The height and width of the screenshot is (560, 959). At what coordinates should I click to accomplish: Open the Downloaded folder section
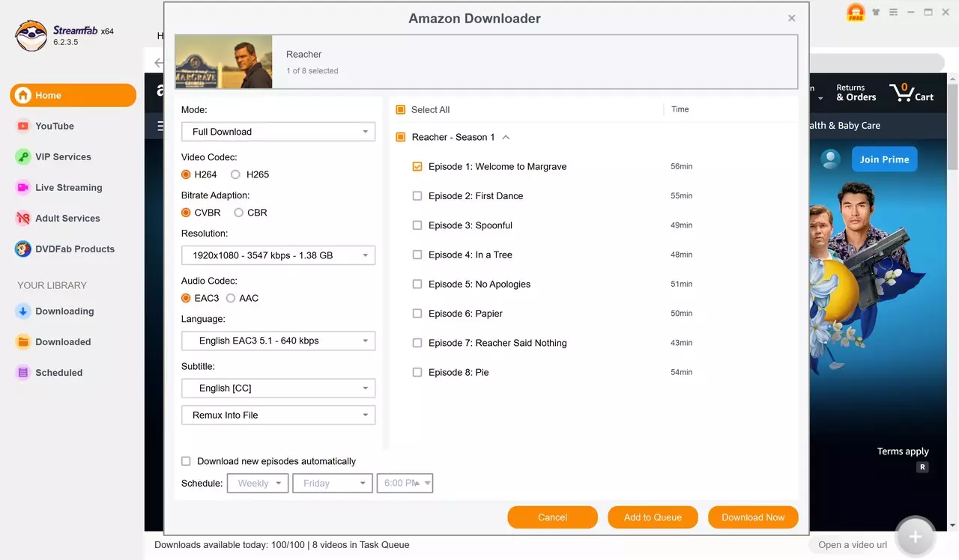click(63, 341)
